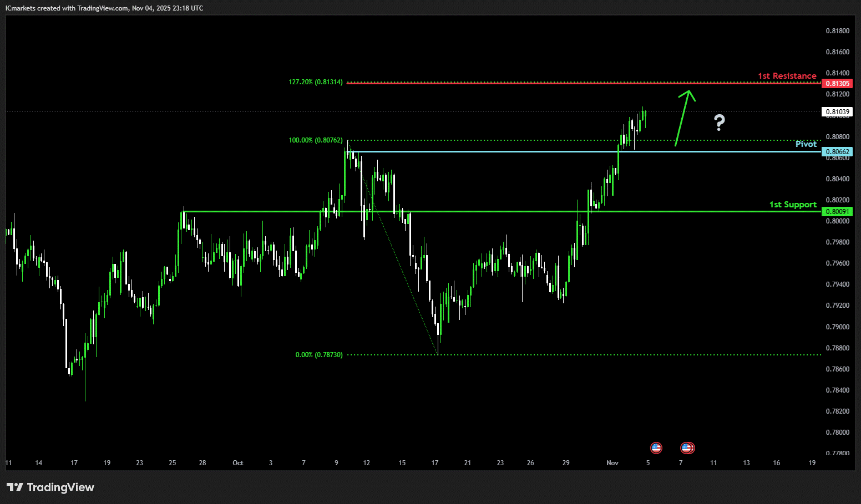The image size is (861, 504).
Task: Select the 1st Resistance text label
Action: (x=787, y=76)
